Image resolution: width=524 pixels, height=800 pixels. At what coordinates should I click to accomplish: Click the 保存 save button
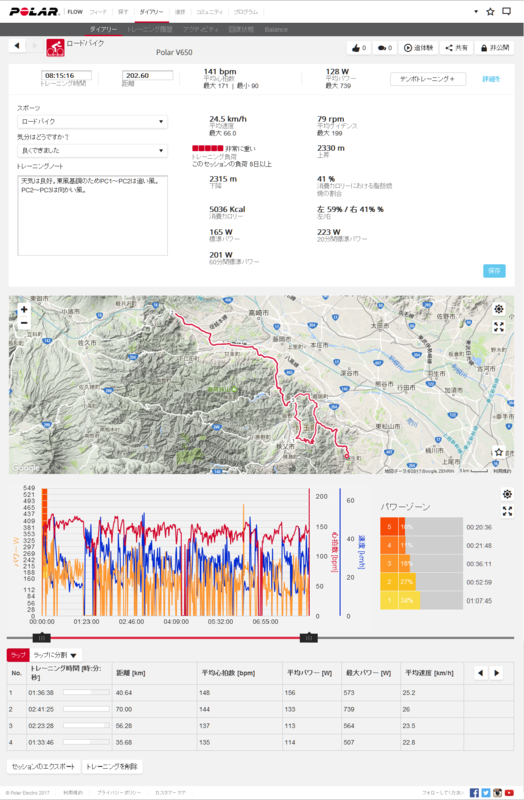(494, 270)
